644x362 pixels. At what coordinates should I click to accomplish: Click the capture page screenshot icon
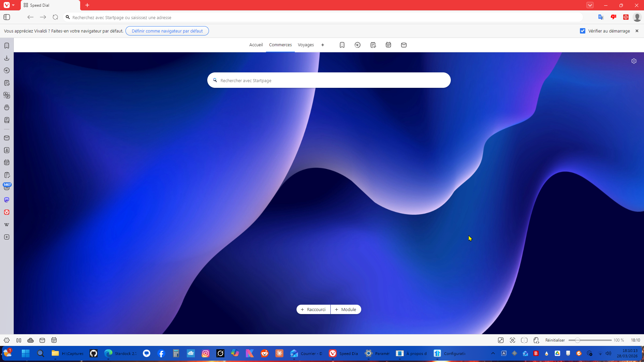pos(513,340)
